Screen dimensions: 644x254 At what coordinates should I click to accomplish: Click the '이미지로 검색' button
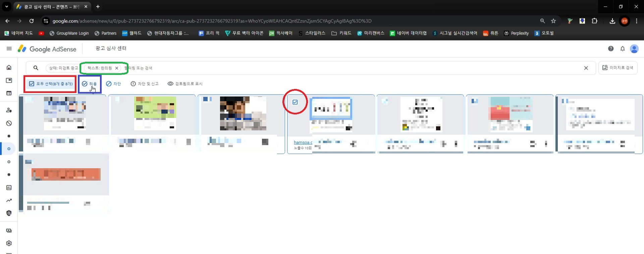click(618, 68)
